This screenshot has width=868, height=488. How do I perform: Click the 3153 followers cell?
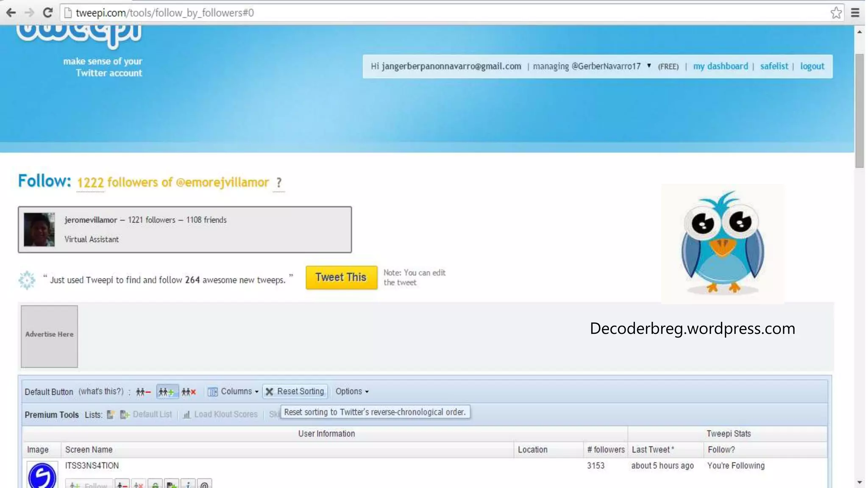pyautogui.click(x=595, y=466)
